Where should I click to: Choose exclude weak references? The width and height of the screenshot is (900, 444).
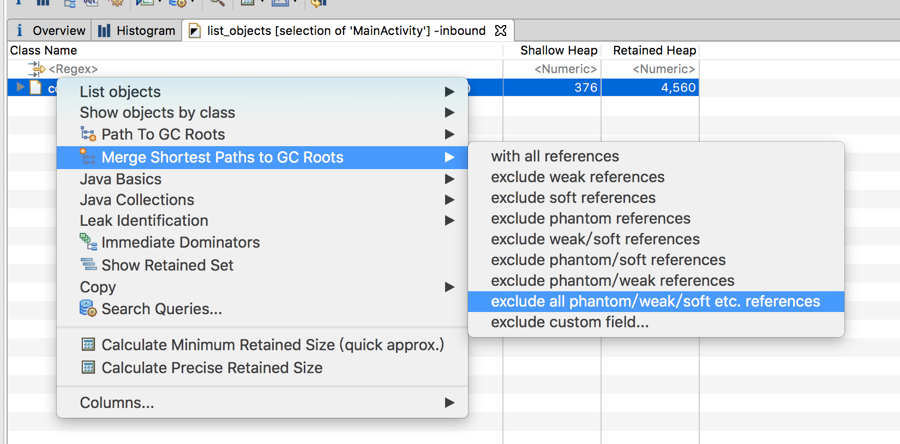(x=577, y=177)
